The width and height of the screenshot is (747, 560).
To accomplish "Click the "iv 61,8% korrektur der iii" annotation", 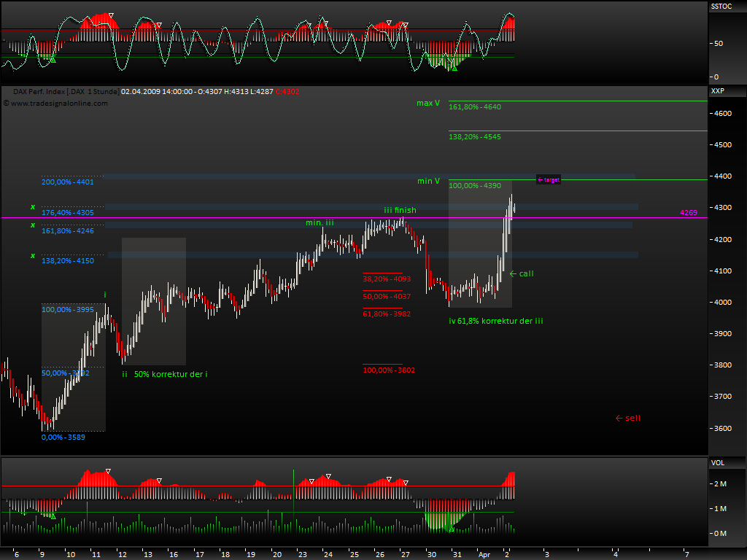I will 496,321.
